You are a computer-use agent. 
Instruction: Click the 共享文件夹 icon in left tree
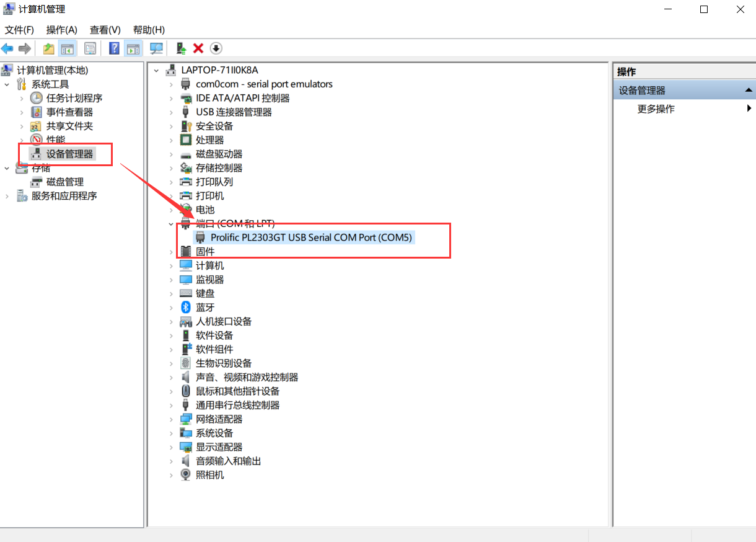37,126
